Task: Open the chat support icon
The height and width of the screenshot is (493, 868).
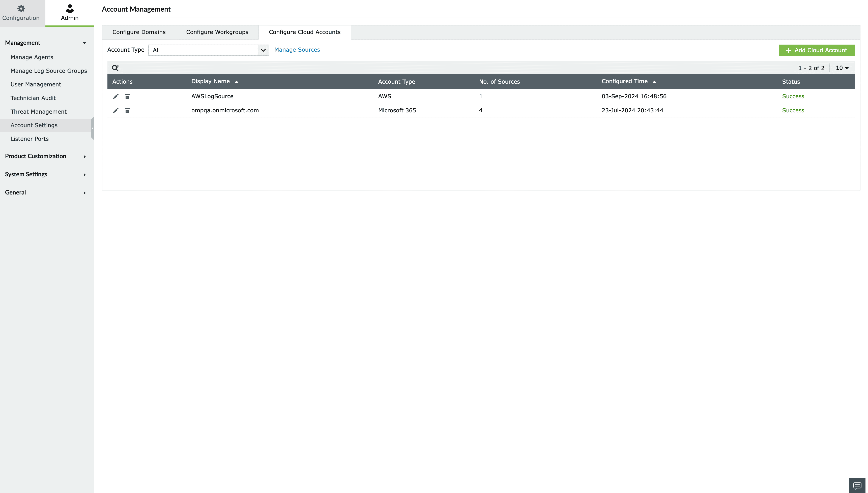Action: [x=857, y=486]
